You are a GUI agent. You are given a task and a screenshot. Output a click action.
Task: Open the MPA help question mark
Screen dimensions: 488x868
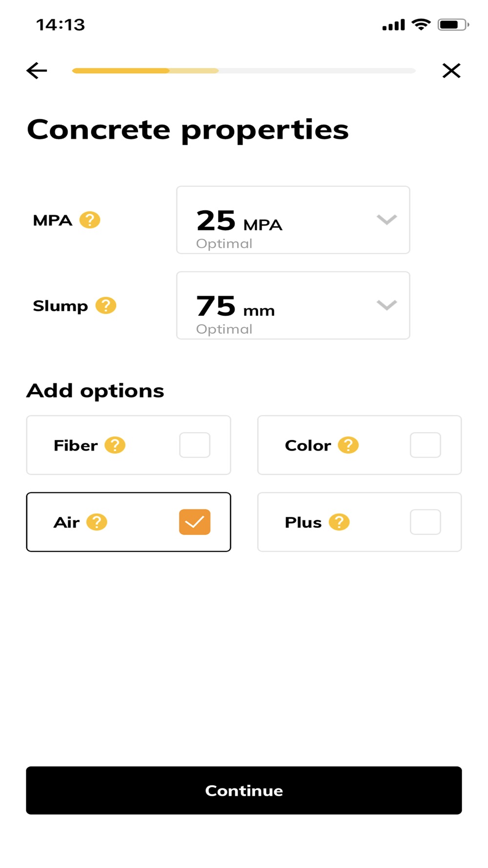90,220
